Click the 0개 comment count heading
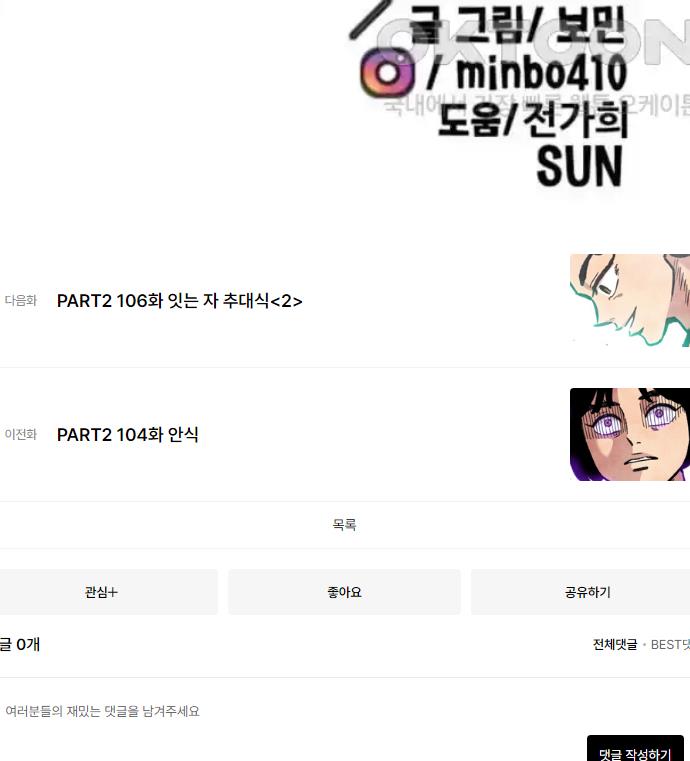The width and height of the screenshot is (690, 761). tap(20, 645)
